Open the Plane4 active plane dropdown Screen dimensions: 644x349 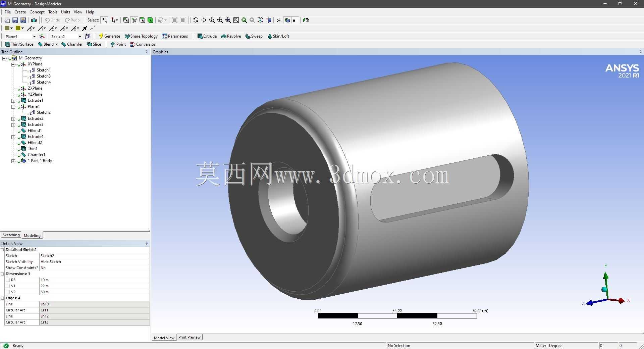tap(34, 36)
